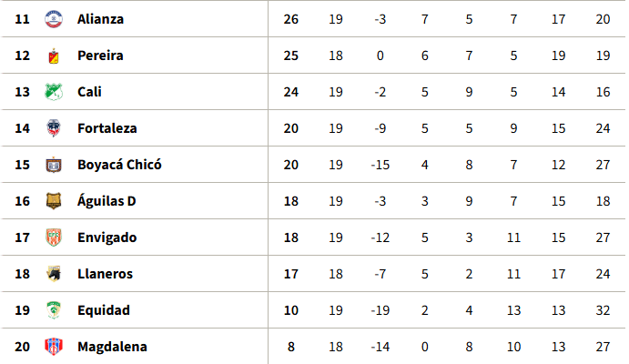Select the Envigado team name
The height and width of the screenshot is (364, 629).
[107, 238]
